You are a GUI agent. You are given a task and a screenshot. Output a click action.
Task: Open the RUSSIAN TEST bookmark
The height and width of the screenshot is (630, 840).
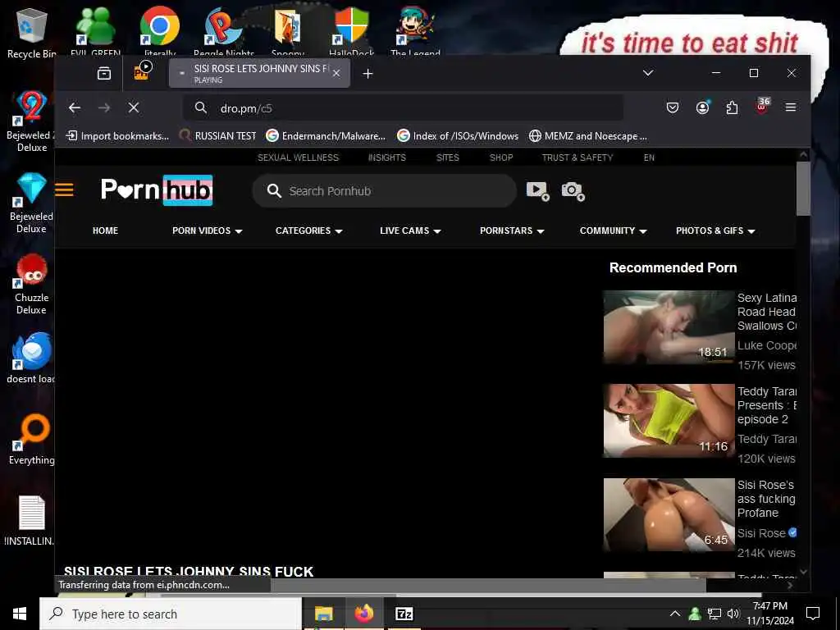(x=218, y=136)
